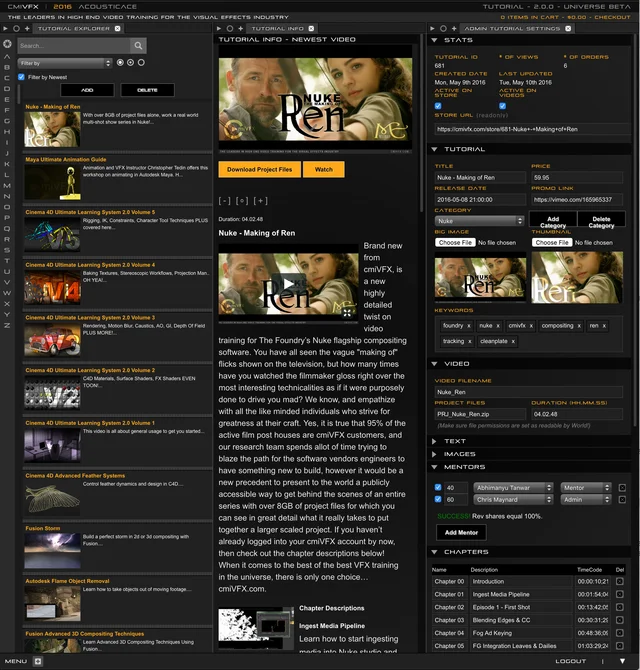640x670 pixels.
Task: Toggle the Active on Store checkbox
Action: 438,106
